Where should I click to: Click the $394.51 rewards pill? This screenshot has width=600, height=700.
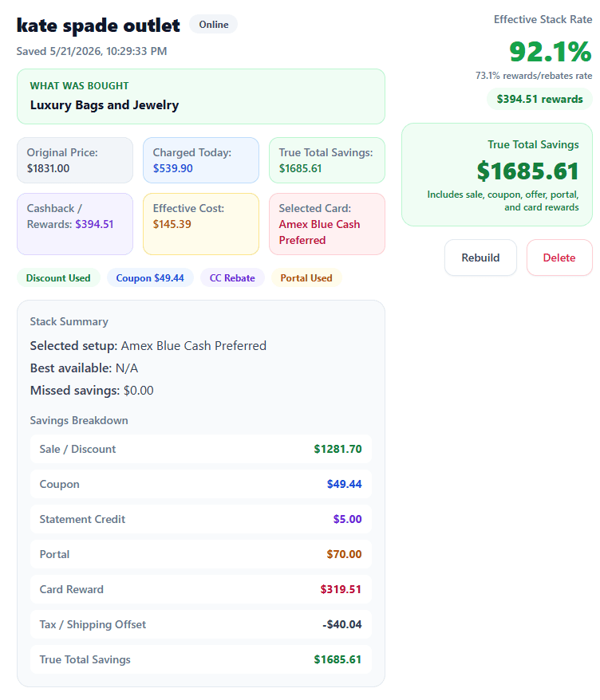click(x=539, y=99)
